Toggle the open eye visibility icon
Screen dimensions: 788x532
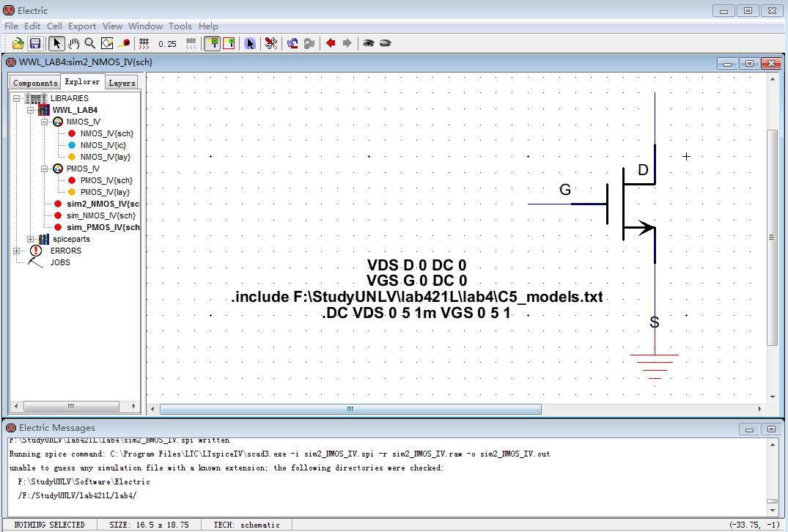point(368,44)
